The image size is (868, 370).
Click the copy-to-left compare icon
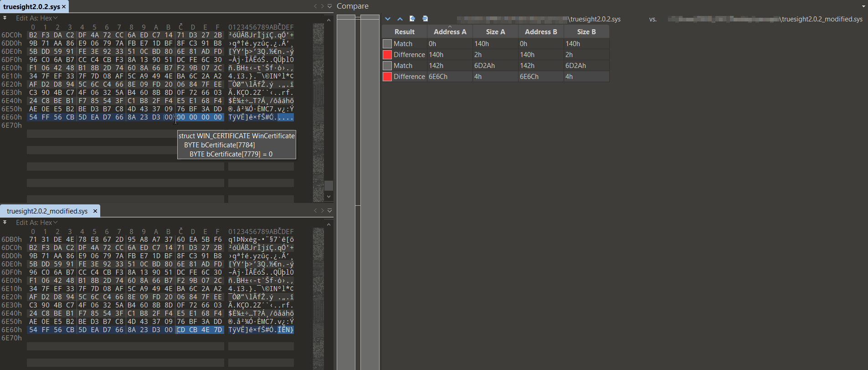point(412,19)
